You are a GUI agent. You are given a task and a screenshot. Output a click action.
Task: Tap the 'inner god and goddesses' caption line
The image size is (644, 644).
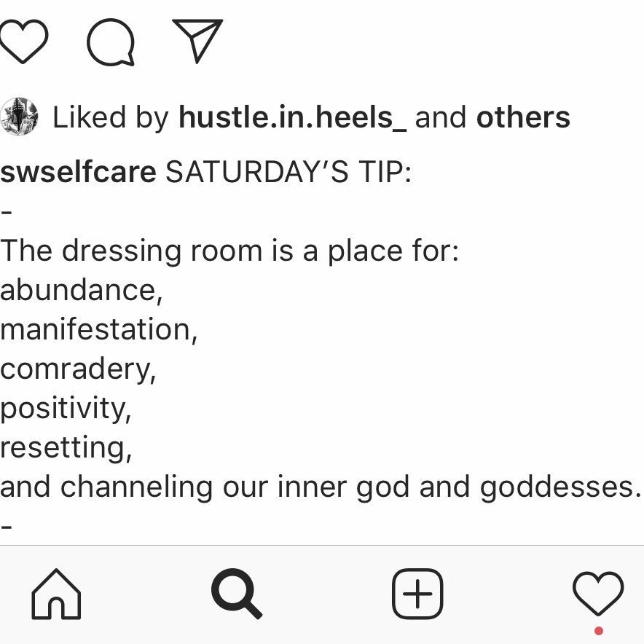[x=321, y=487]
